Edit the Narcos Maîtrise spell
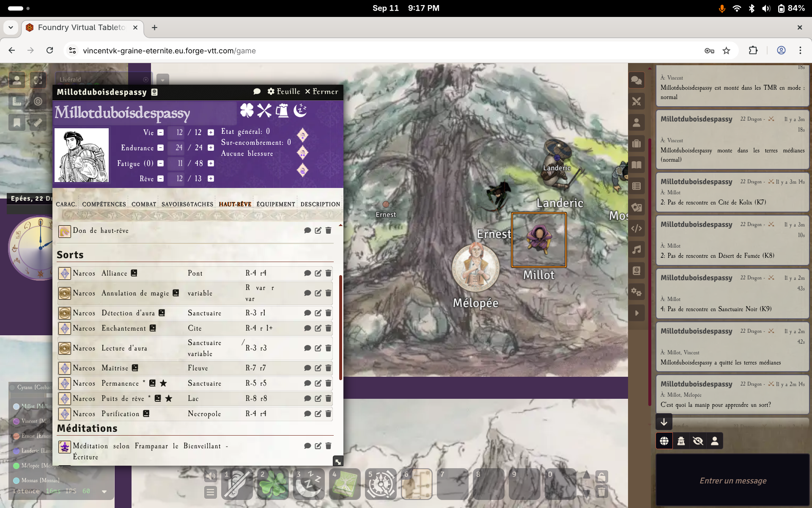This screenshot has width=812, height=508. pyautogui.click(x=318, y=368)
